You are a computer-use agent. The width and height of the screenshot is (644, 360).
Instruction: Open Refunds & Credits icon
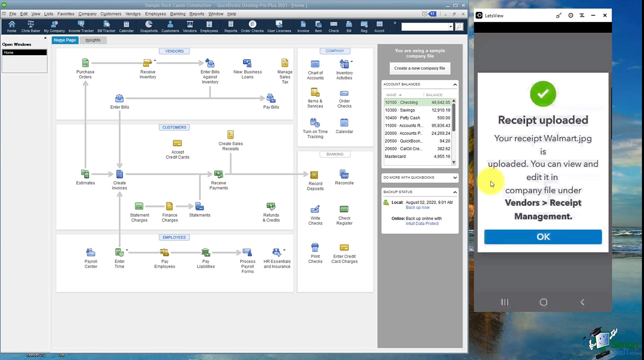(271, 206)
